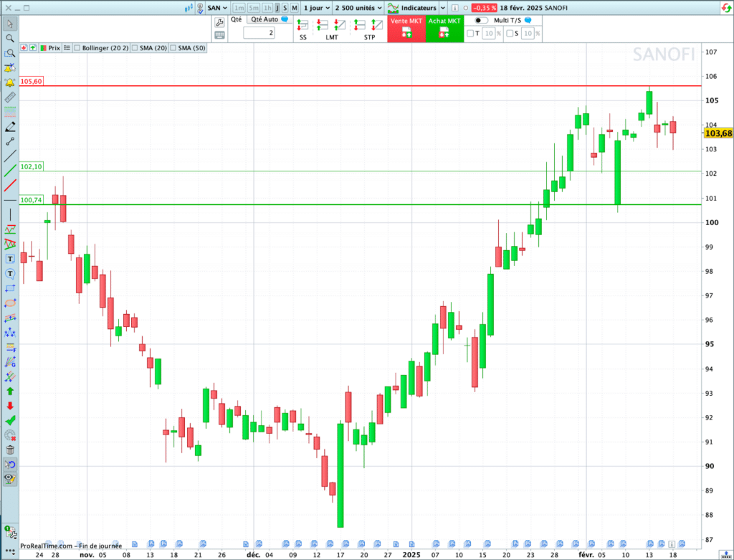
Task: Open the ProRealTime.com link
Action: 47,546
